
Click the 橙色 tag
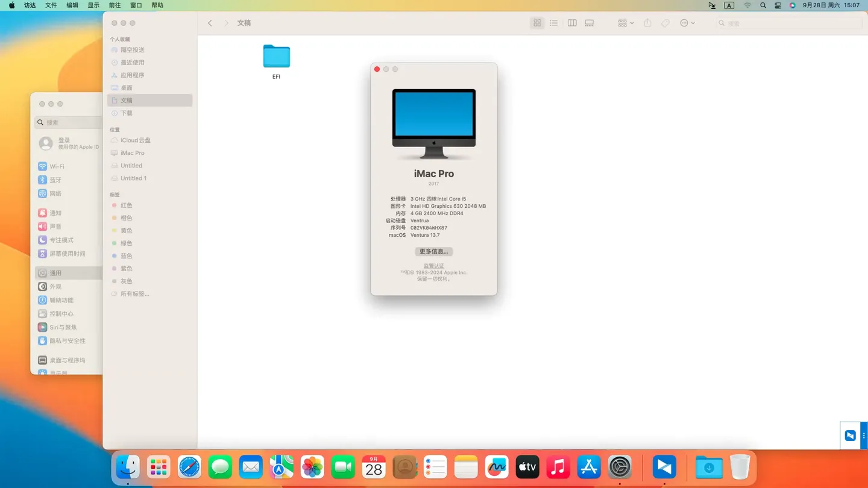[x=150, y=218]
